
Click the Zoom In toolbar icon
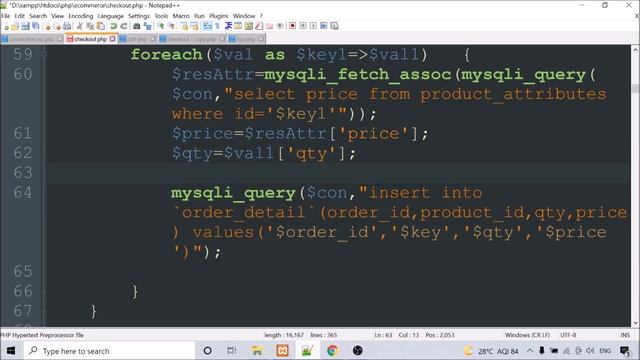[161, 26]
